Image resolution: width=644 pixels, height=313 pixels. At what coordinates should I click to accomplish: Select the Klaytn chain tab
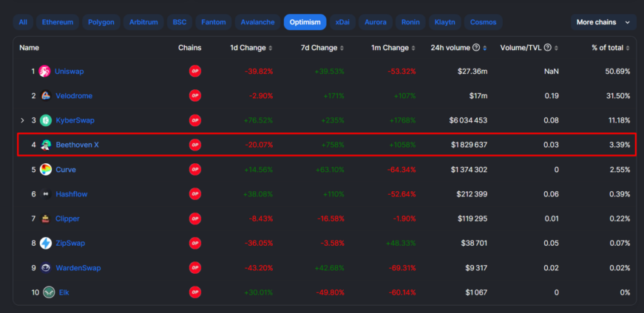[445, 22]
